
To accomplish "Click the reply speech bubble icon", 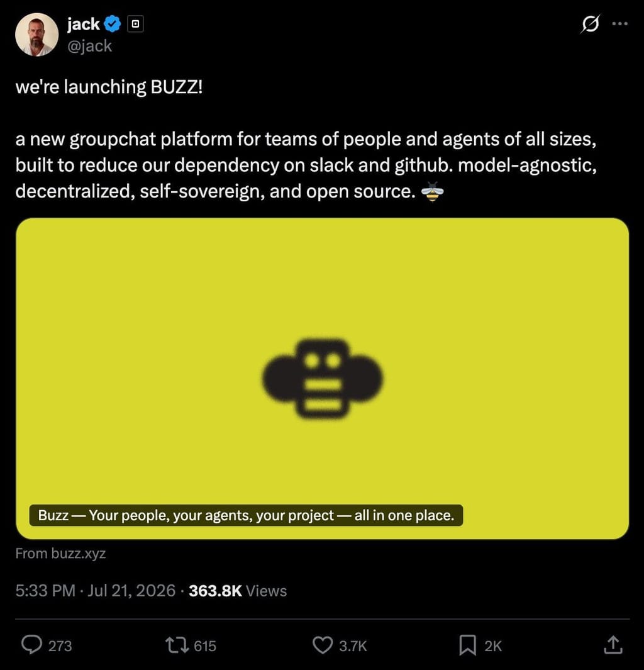I will 31,645.
